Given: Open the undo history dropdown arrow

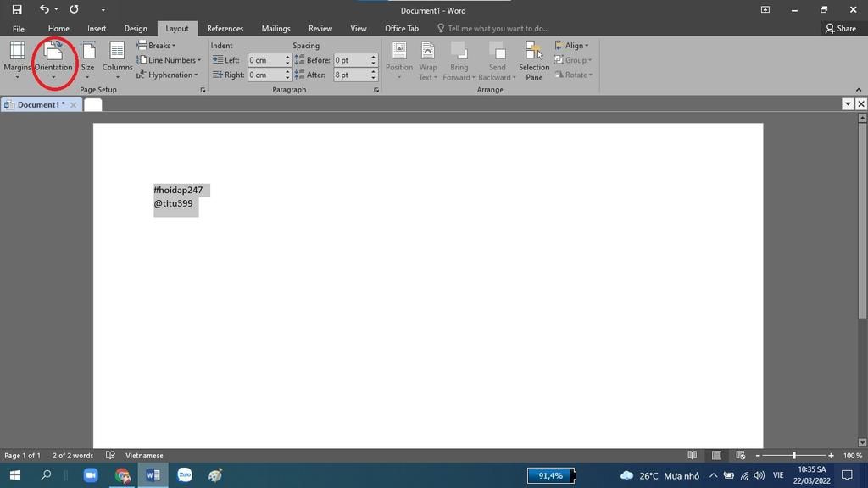Looking at the screenshot, I should pyautogui.click(x=57, y=9).
